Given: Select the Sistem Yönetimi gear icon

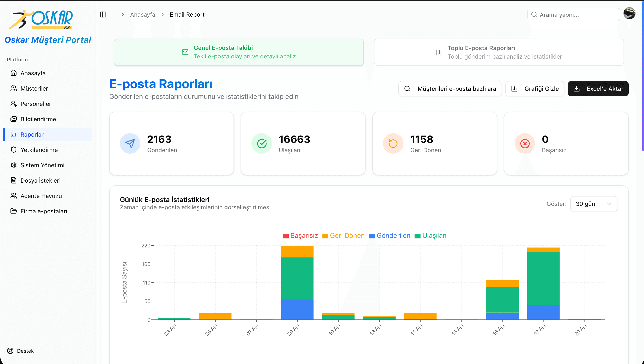Looking at the screenshot, I should click(14, 165).
